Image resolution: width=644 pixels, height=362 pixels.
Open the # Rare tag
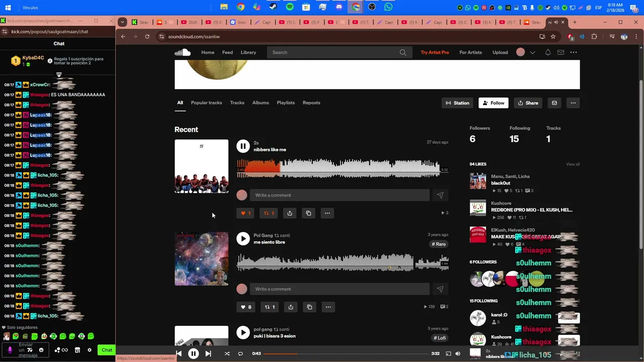439,244
